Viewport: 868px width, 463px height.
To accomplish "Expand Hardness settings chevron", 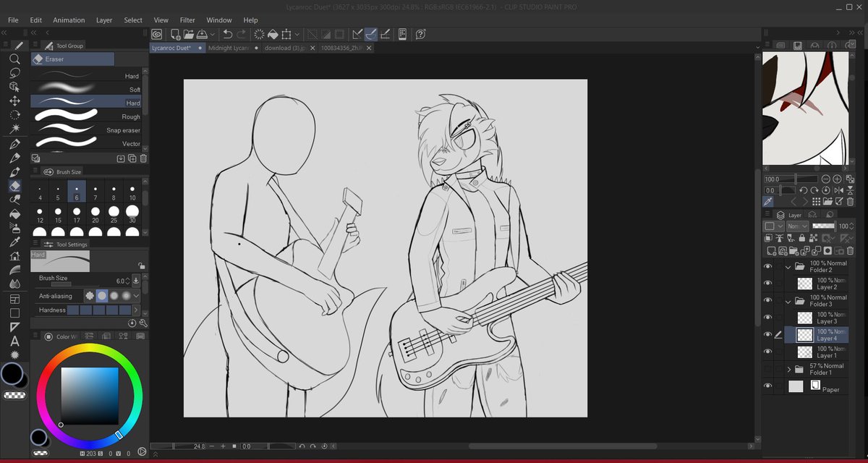I will (136, 310).
